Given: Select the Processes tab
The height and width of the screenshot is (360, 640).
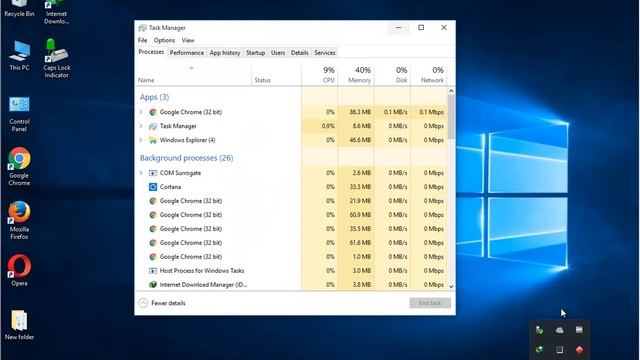Looking at the screenshot, I should (151, 52).
